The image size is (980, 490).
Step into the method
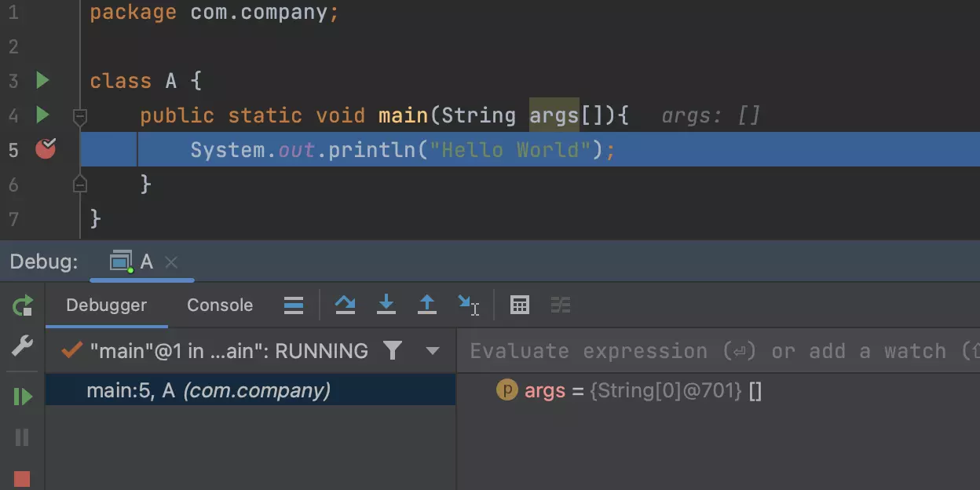(386, 305)
